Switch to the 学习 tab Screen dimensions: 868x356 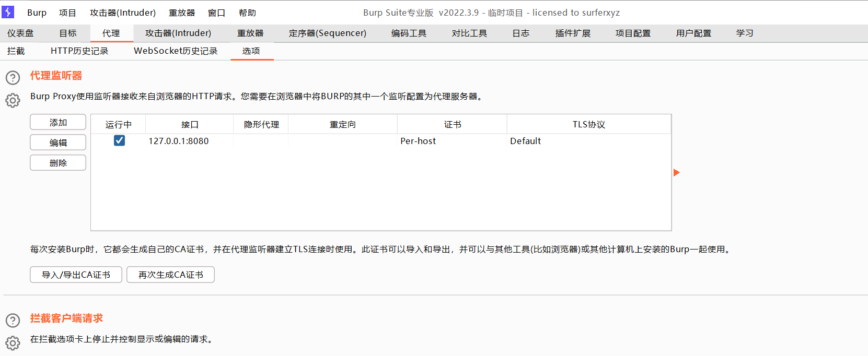pos(745,33)
